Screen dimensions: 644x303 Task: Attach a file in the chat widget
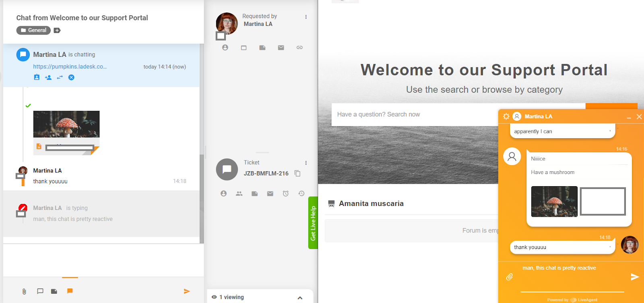tap(509, 277)
